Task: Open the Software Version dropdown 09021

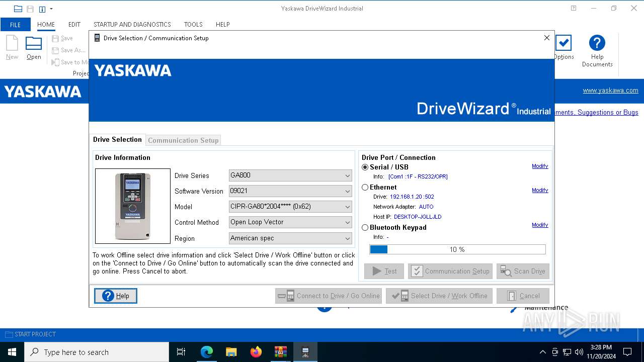Action: (x=290, y=191)
